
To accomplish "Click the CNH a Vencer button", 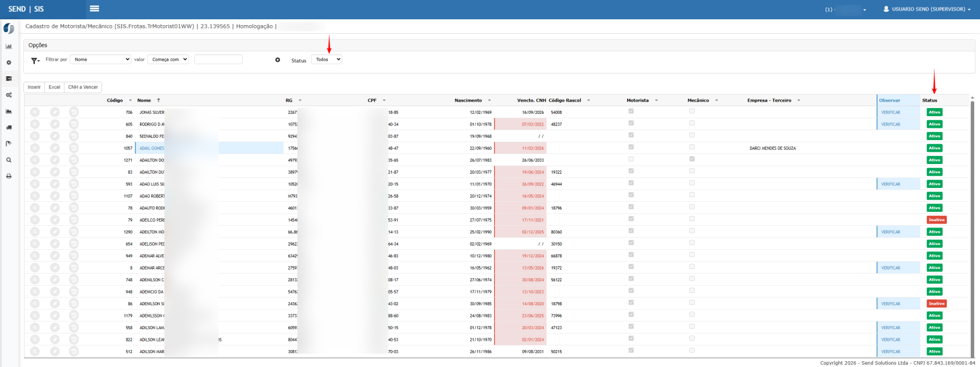I will click(x=83, y=87).
